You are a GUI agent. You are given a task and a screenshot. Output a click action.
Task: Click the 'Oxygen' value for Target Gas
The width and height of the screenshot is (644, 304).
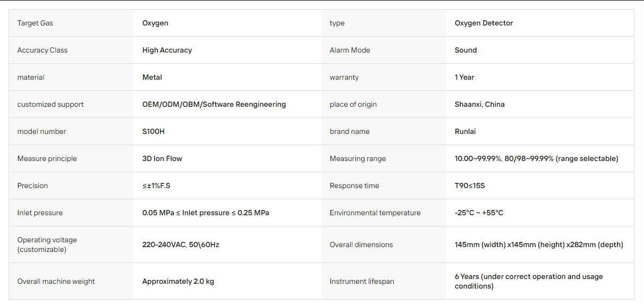pyautogui.click(x=155, y=23)
